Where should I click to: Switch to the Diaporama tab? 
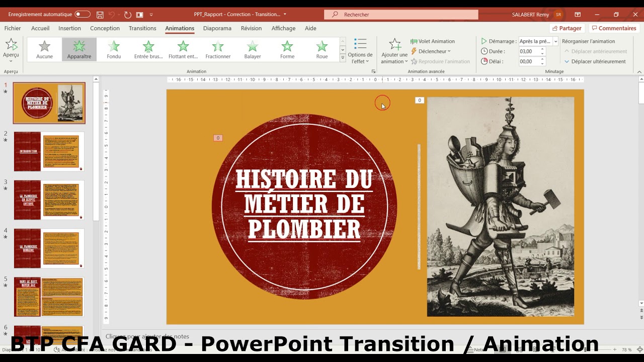point(217,28)
